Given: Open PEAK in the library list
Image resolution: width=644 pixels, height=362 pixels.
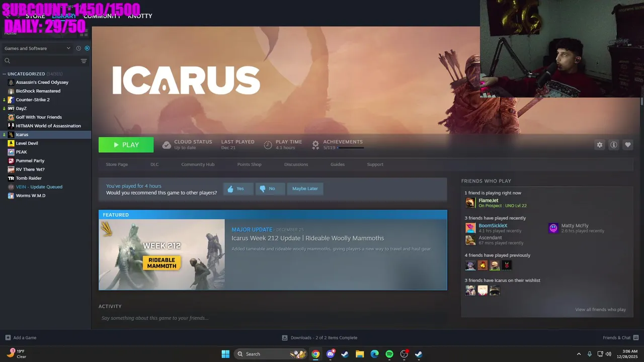Looking at the screenshot, I should [x=22, y=152].
